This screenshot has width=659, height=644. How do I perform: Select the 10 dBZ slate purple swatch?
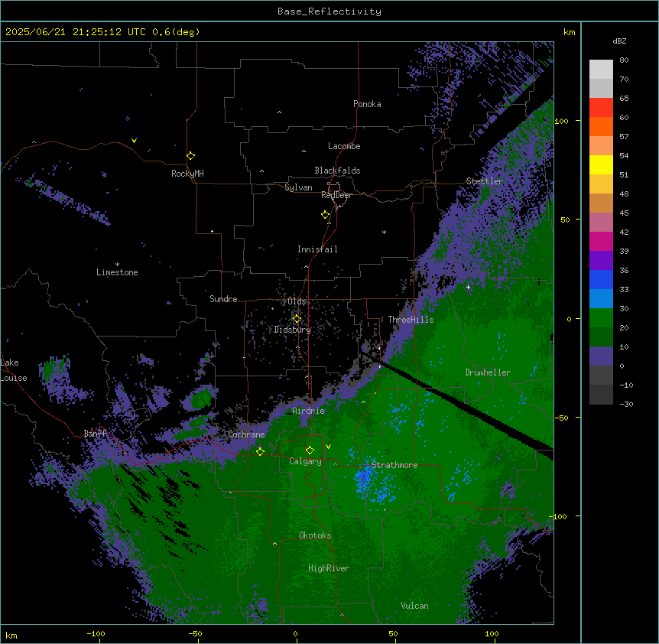[601, 356]
